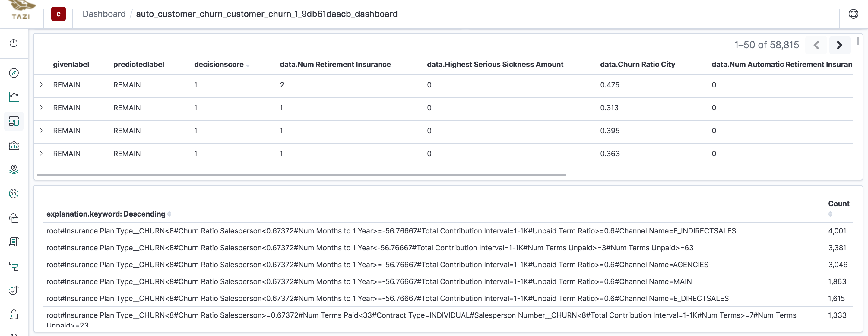868x336 pixels.
Task: Click the count value 1,333
Action: 837,315
